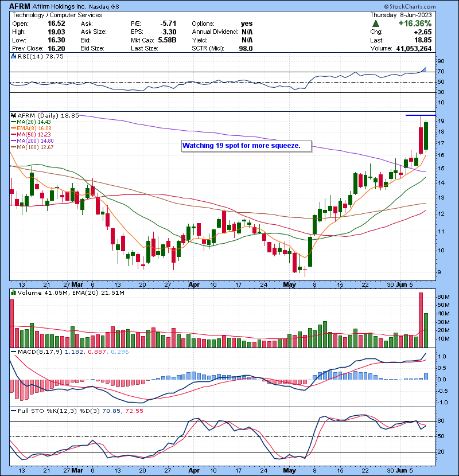Select the MACD histogram value 0.296
This screenshot has width=459, height=476.
(x=120, y=352)
